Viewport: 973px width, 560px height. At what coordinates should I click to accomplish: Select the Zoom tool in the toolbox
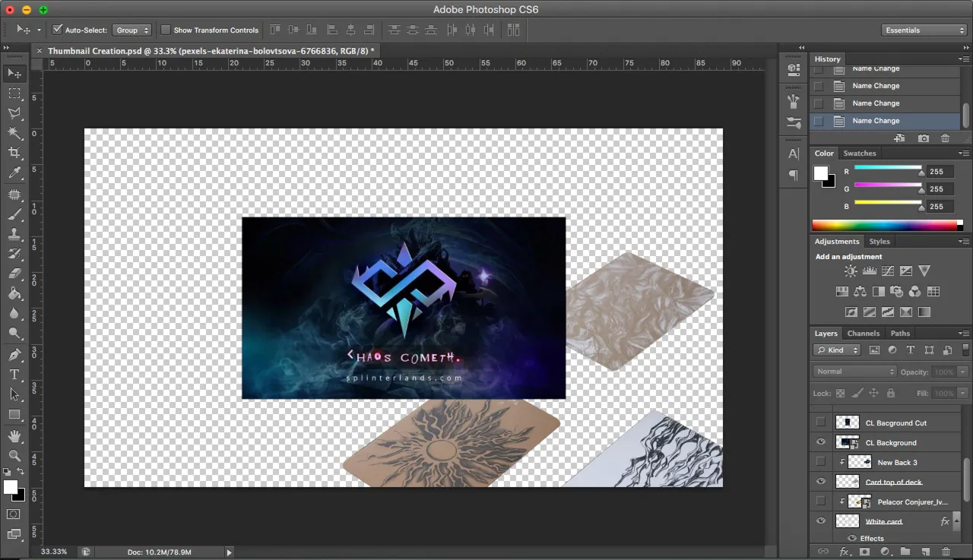[14, 456]
